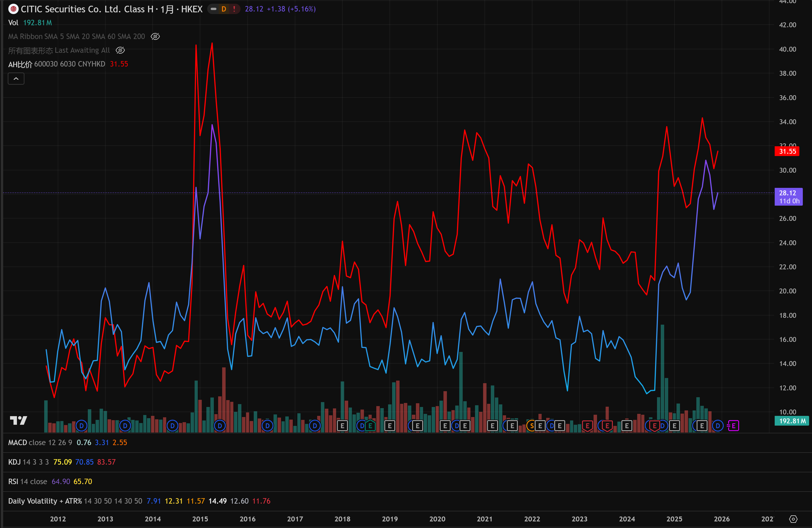Collapse the indicator legend with chevron button
The width and height of the screenshot is (812, 528).
(x=16, y=79)
